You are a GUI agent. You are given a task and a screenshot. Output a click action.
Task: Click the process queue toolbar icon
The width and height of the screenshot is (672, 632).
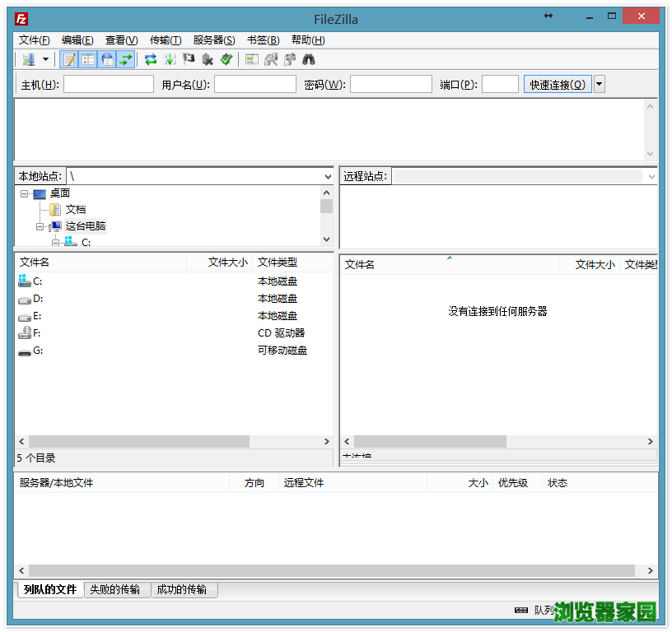tap(170, 59)
